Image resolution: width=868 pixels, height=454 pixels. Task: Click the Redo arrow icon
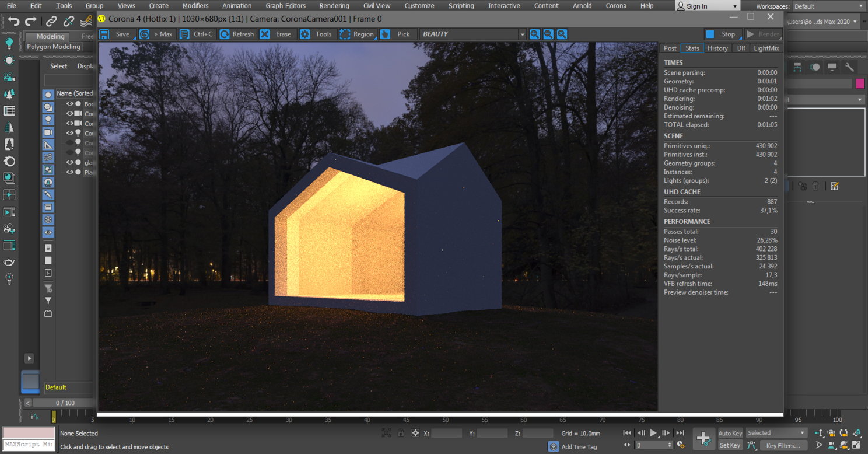pos(31,22)
